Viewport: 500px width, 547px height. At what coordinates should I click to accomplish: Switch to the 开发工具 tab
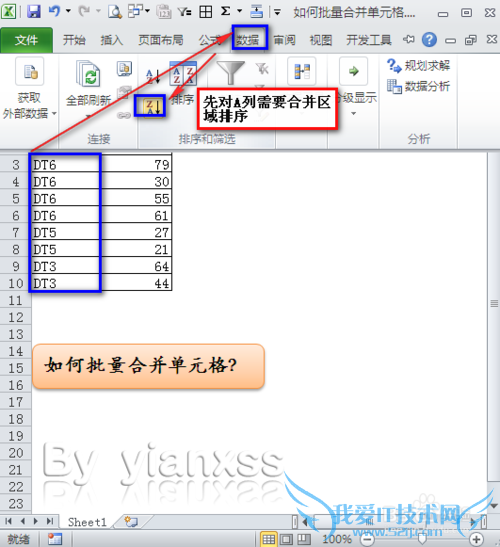click(x=368, y=40)
